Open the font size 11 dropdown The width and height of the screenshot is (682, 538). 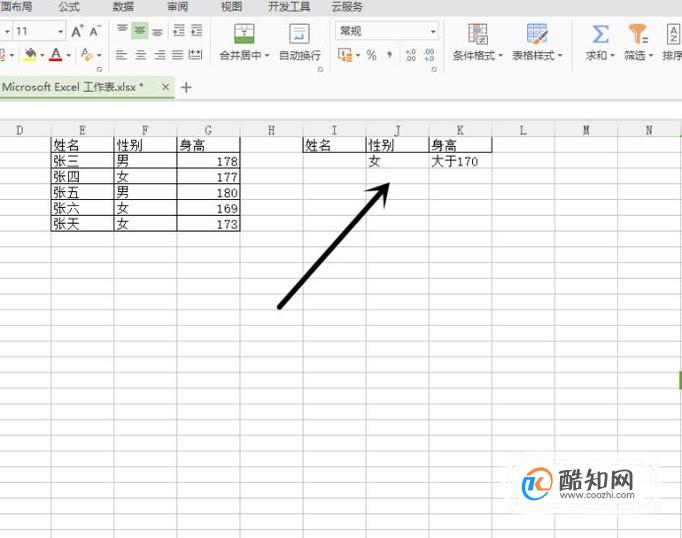pyautogui.click(x=60, y=31)
